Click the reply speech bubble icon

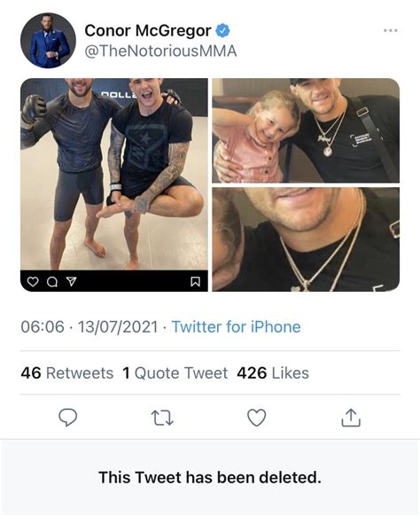(68, 418)
